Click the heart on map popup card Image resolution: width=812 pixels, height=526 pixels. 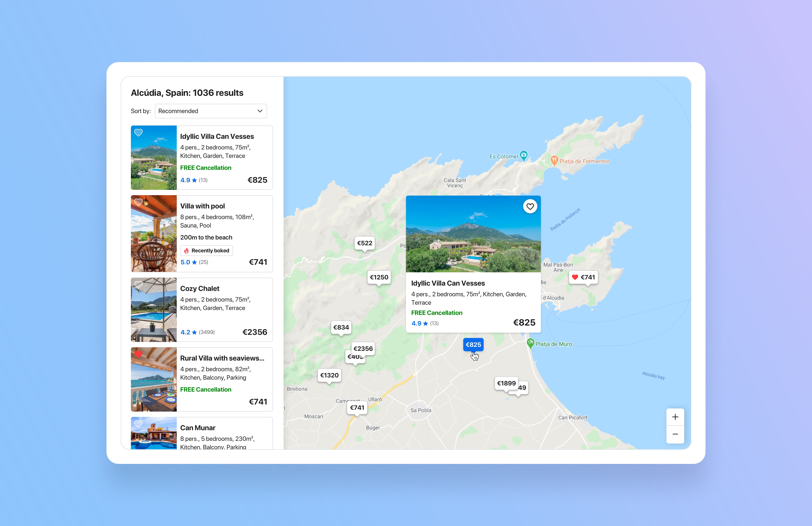click(x=530, y=206)
